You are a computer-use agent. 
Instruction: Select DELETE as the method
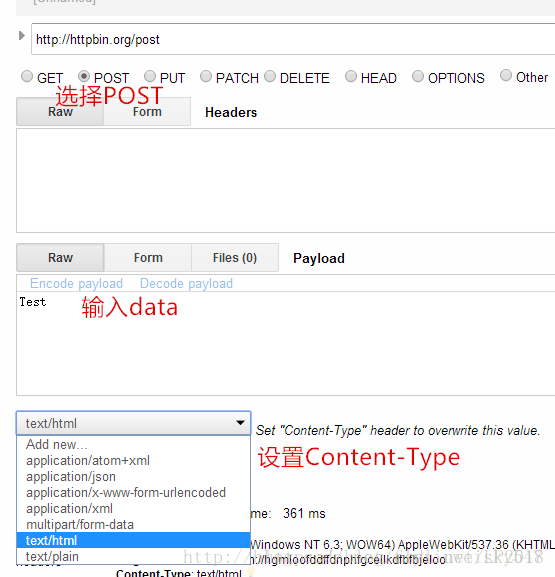tap(270, 76)
